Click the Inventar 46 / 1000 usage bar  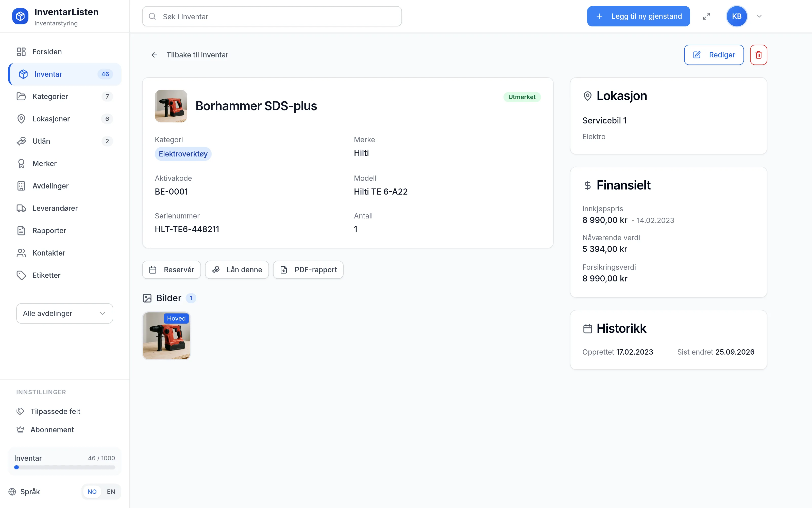click(64, 467)
